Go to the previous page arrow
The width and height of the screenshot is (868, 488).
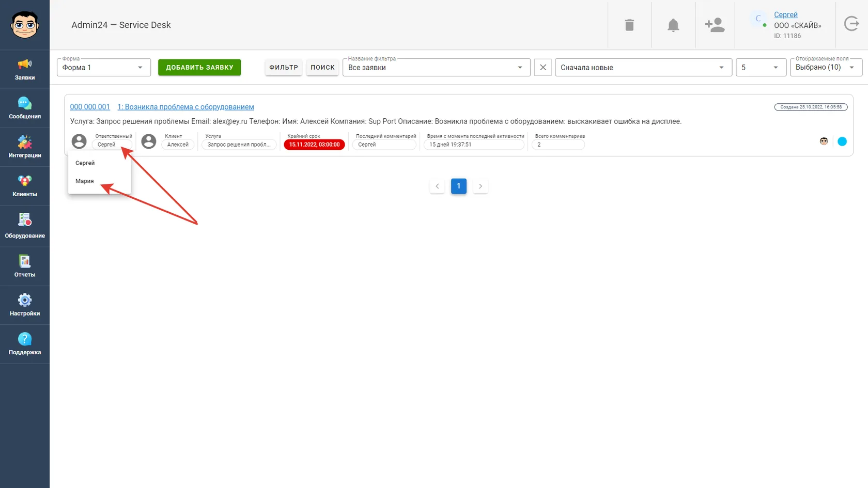click(437, 186)
